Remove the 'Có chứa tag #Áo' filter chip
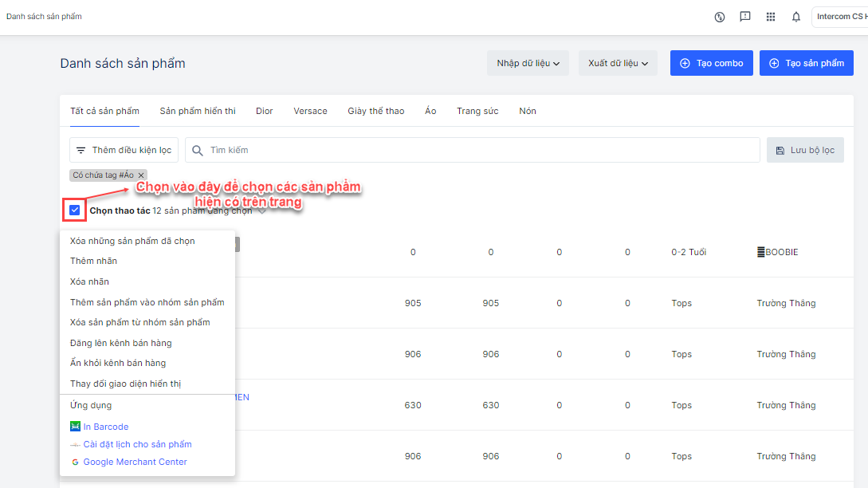 click(x=141, y=175)
